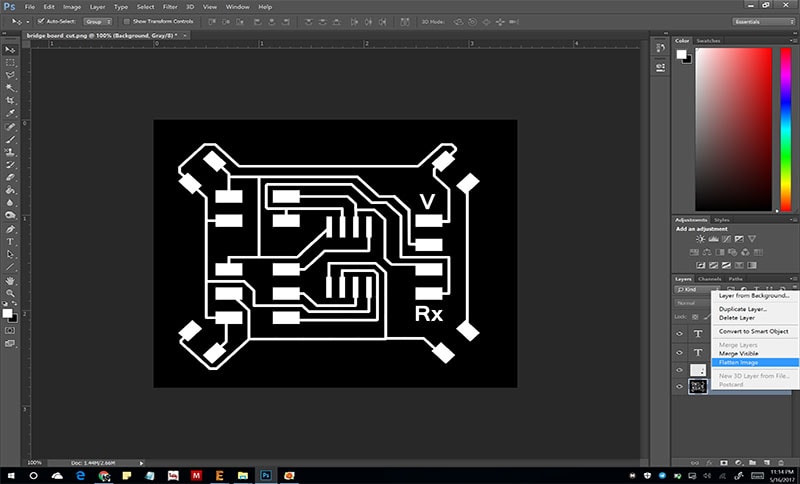
Task: Select the Magic Wand tool
Action: point(10,88)
